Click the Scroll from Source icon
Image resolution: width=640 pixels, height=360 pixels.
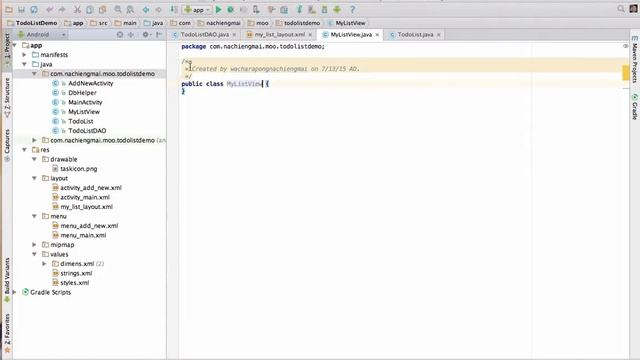click(x=120, y=35)
